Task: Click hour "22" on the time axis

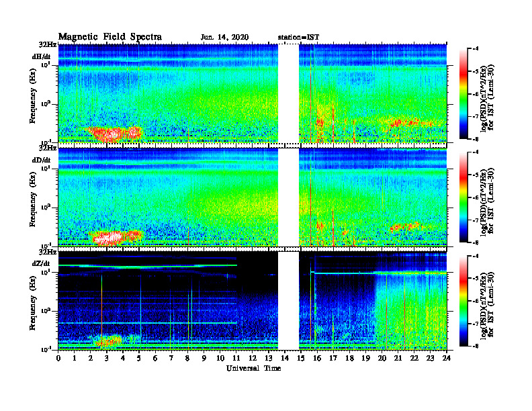Action: pyautogui.click(x=414, y=359)
